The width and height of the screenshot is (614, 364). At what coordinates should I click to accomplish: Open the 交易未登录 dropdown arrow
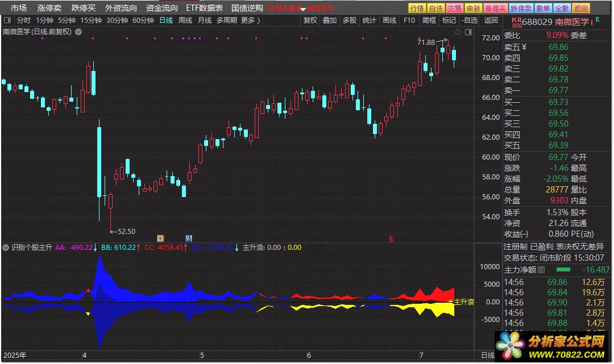pyautogui.click(x=303, y=9)
